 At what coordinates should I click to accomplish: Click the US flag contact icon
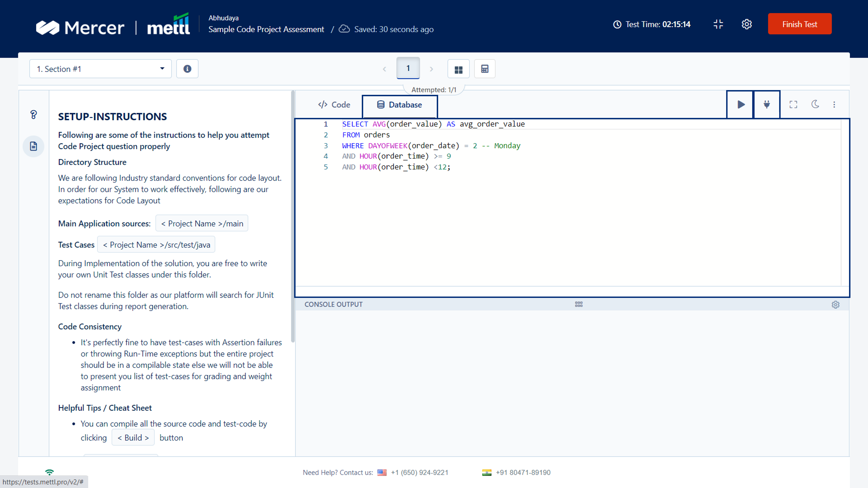tap(382, 472)
